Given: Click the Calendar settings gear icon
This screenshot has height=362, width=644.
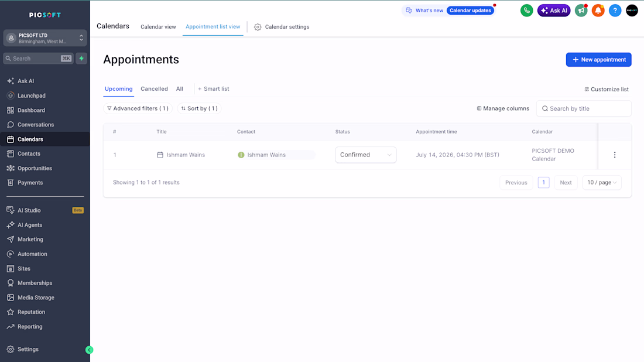Looking at the screenshot, I should tap(258, 27).
